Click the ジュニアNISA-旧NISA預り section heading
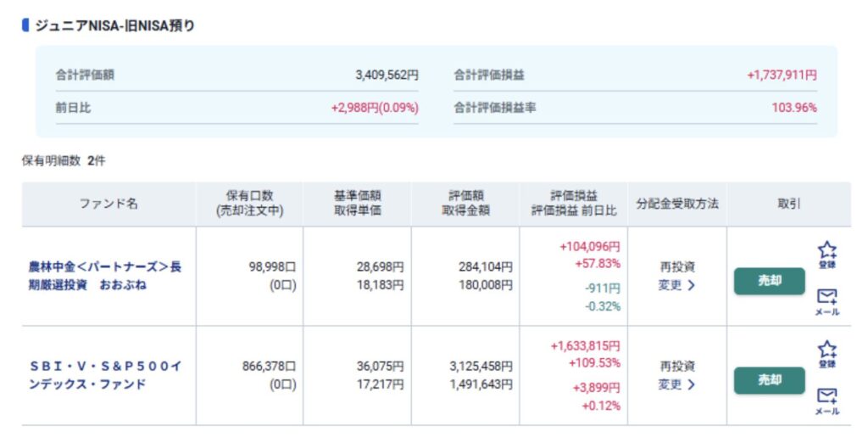 pos(114,26)
